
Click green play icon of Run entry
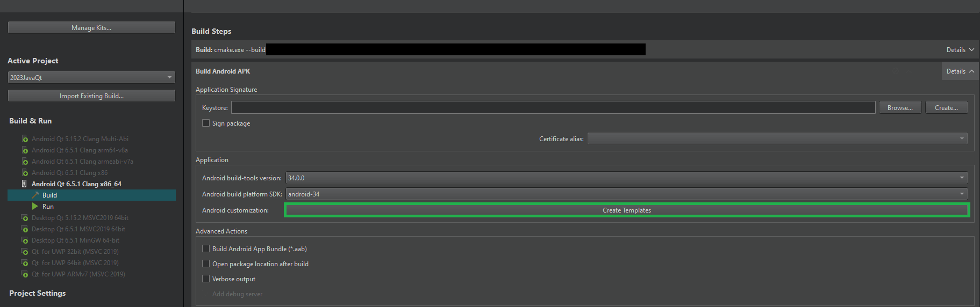35,206
